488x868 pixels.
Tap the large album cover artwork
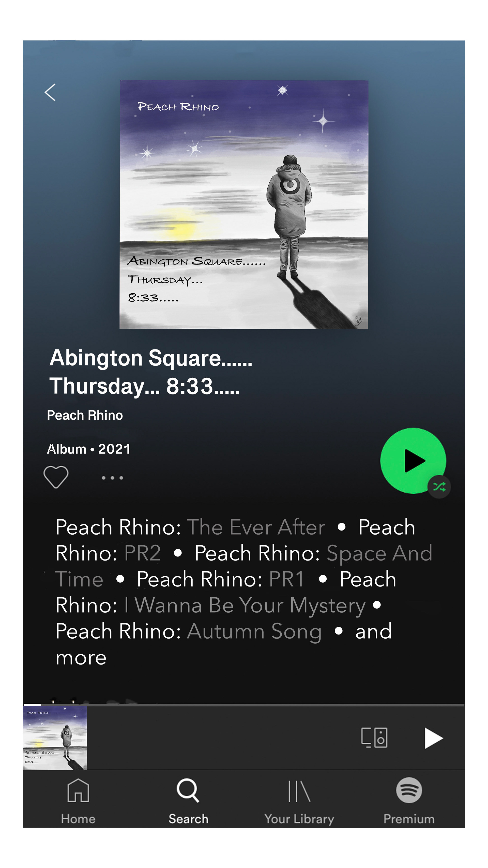coord(244,204)
